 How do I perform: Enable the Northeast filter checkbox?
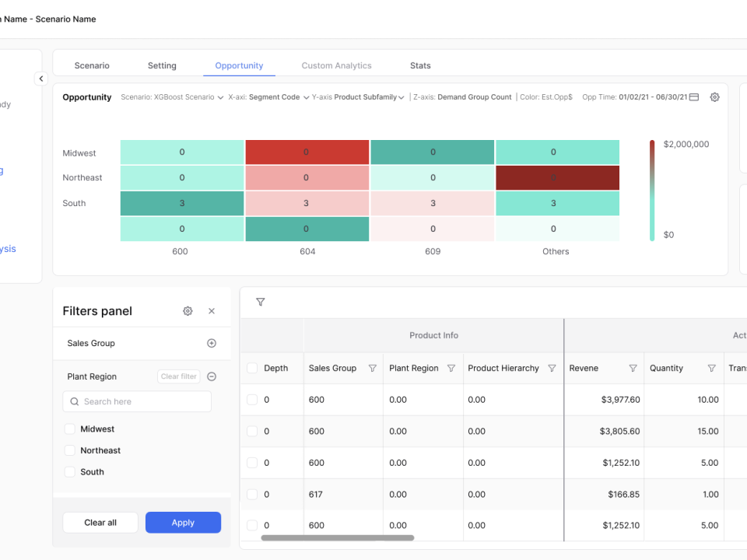pos(70,450)
